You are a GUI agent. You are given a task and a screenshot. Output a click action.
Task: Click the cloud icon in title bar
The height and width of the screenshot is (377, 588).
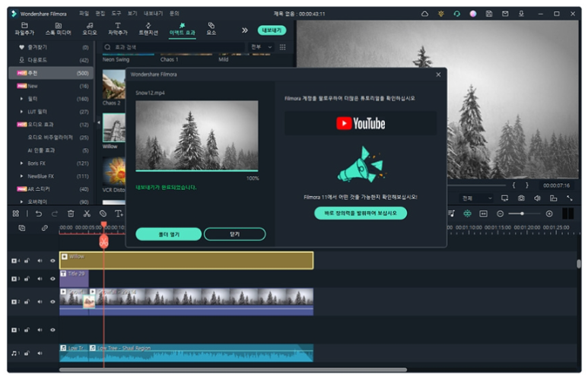424,14
